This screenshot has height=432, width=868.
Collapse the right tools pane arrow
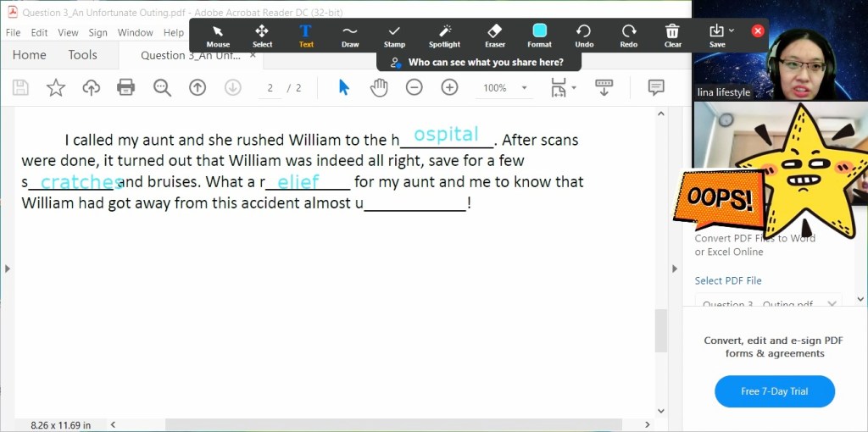pos(675,269)
